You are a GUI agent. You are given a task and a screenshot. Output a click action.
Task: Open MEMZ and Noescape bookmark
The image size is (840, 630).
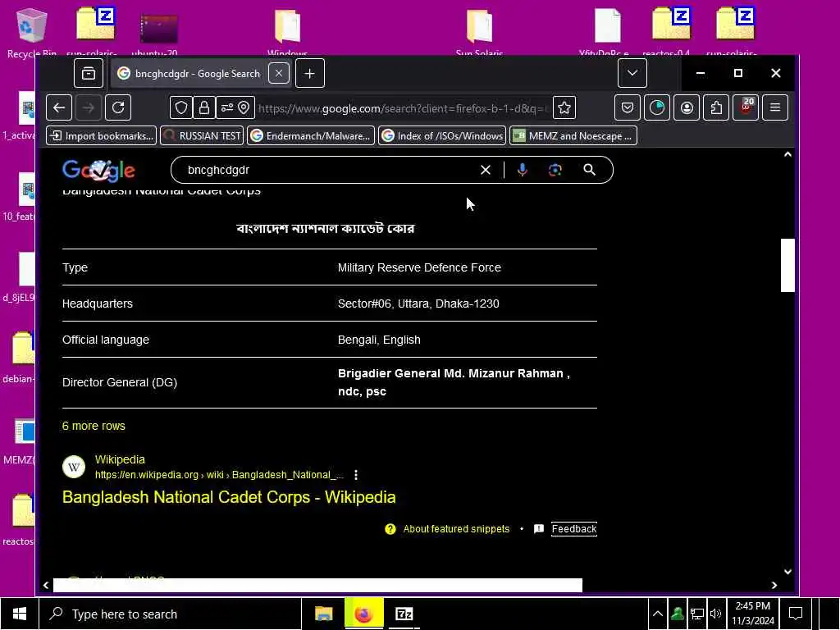(573, 136)
